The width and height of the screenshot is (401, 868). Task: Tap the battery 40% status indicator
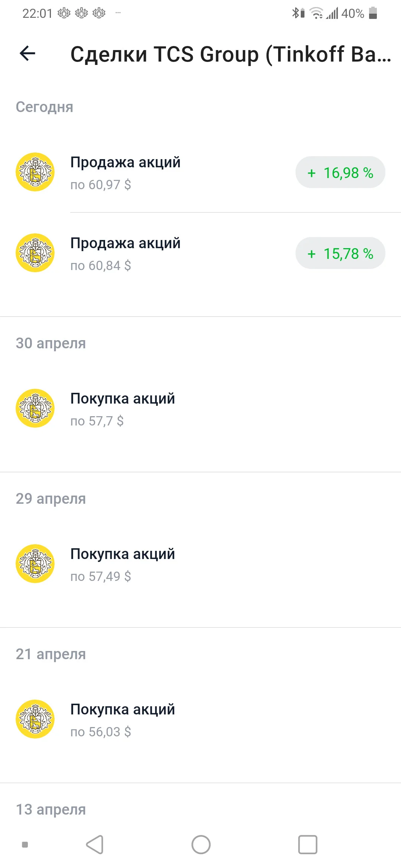359,13
